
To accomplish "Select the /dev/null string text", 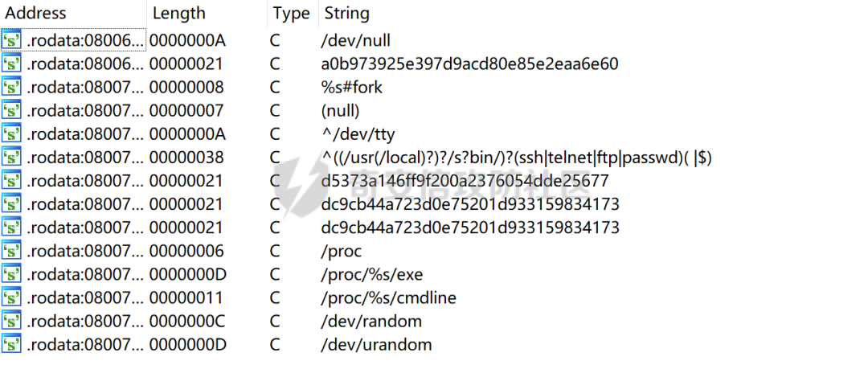I will click(356, 40).
